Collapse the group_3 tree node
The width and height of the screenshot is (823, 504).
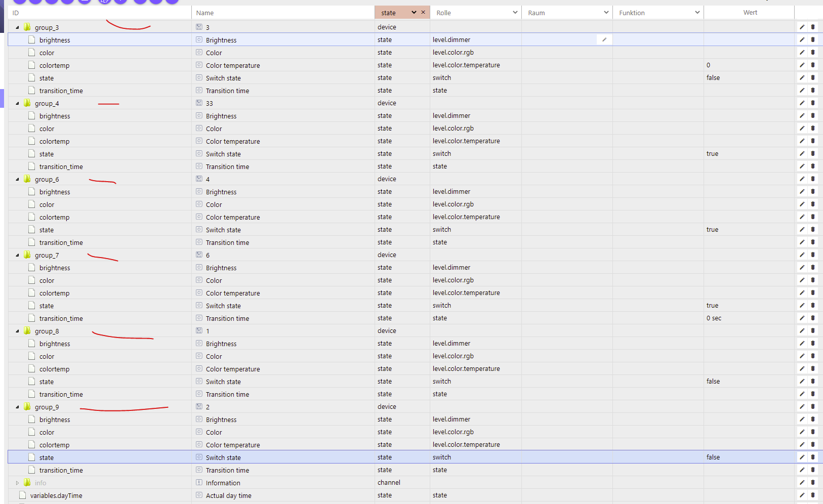point(17,27)
